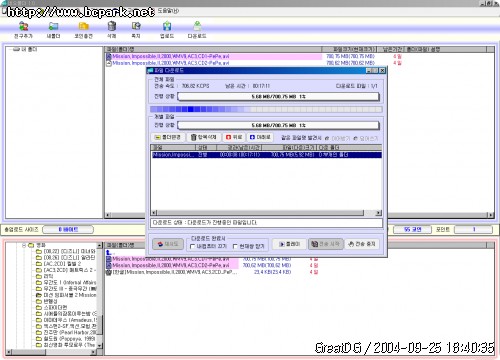This screenshot has height=360, width=500.
Task: Click the leftmost button in dialog bottom row
Action: (168, 244)
